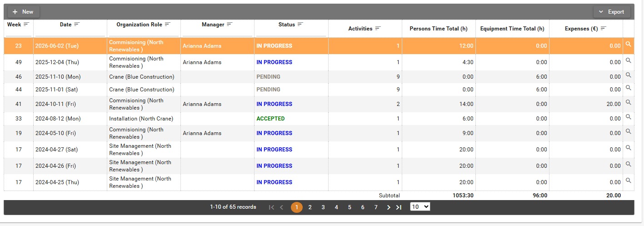Image resolution: width=644 pixels, height=226 pixels.
Task: Go to page 3
Action: (323, 207)
